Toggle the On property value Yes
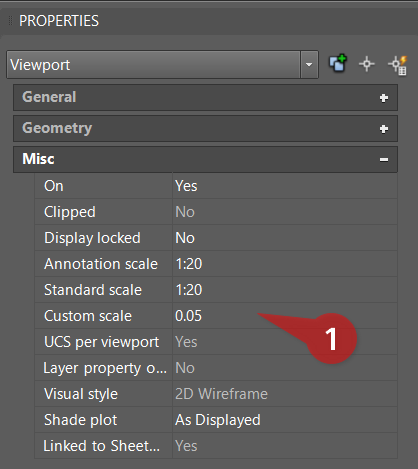This screenshot has height=469, width=418. 285,186
